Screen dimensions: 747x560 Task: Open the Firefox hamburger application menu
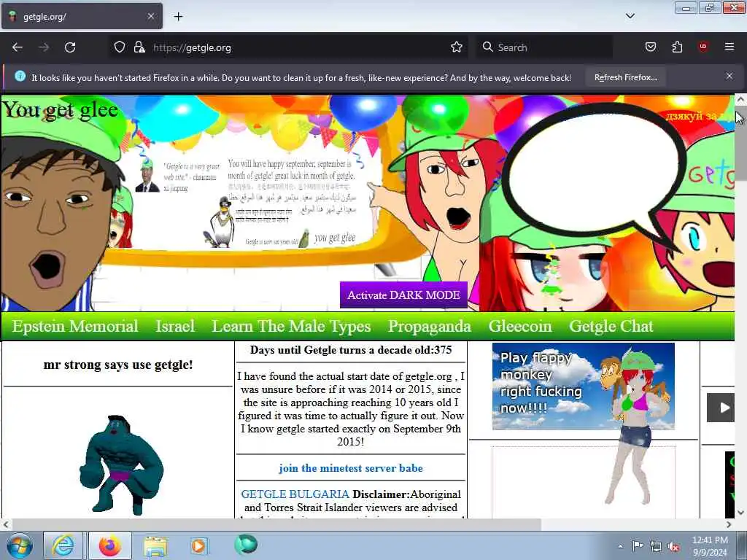(729, 47)
